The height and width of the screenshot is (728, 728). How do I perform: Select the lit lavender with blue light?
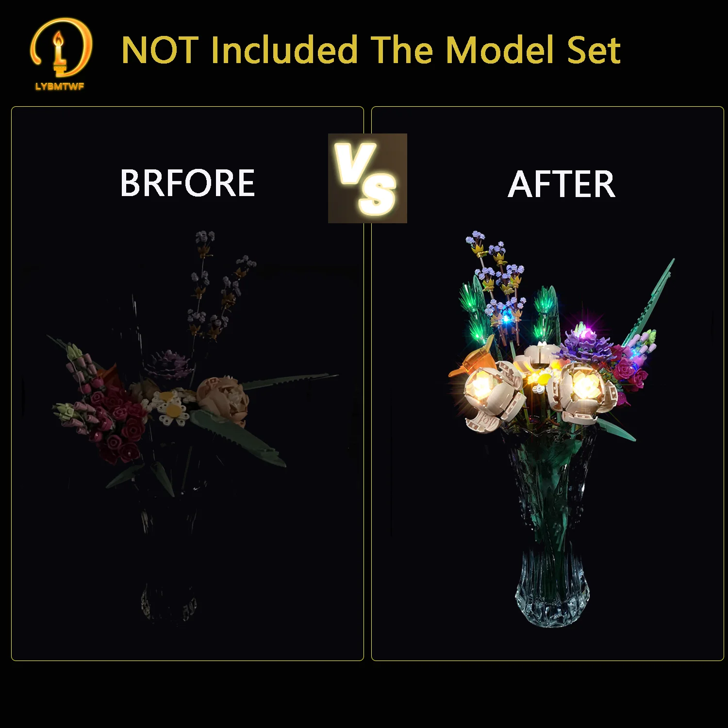point(497,286)
